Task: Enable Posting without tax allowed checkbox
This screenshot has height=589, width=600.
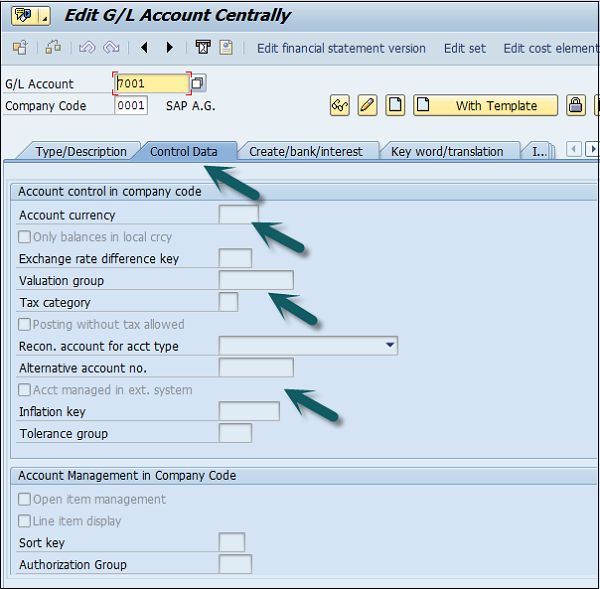Action: click(x=25, y=324)
